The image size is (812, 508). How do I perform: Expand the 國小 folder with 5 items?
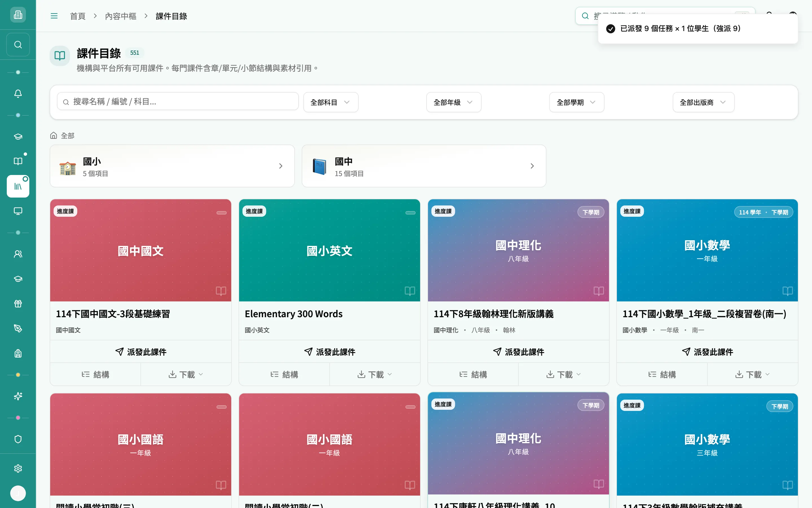pos(172,166)
